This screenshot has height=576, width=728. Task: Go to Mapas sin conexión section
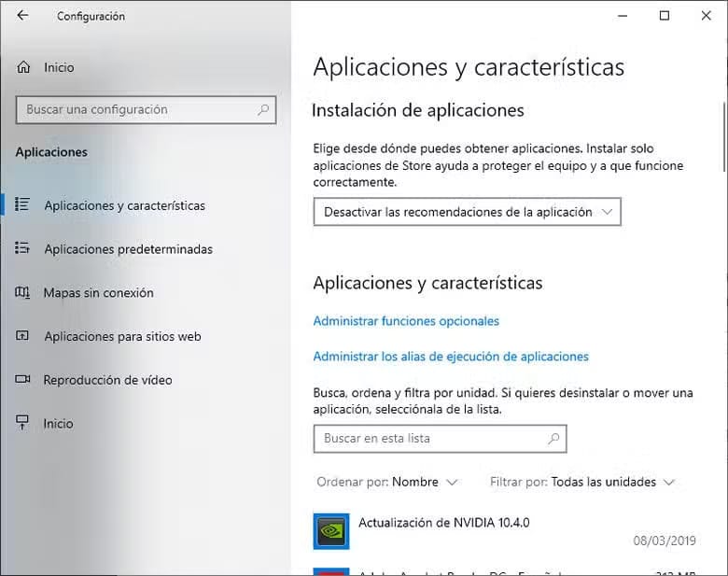click(x=98, y=292)
